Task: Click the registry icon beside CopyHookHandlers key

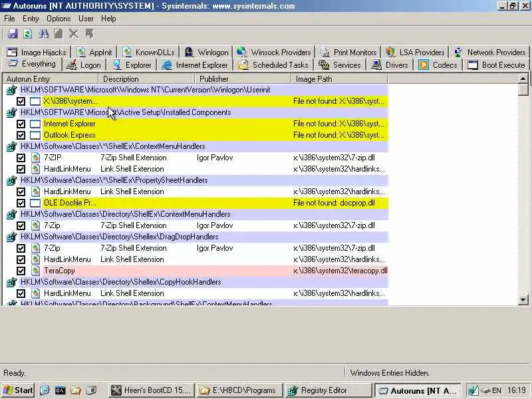Action: tap(11, 282)
